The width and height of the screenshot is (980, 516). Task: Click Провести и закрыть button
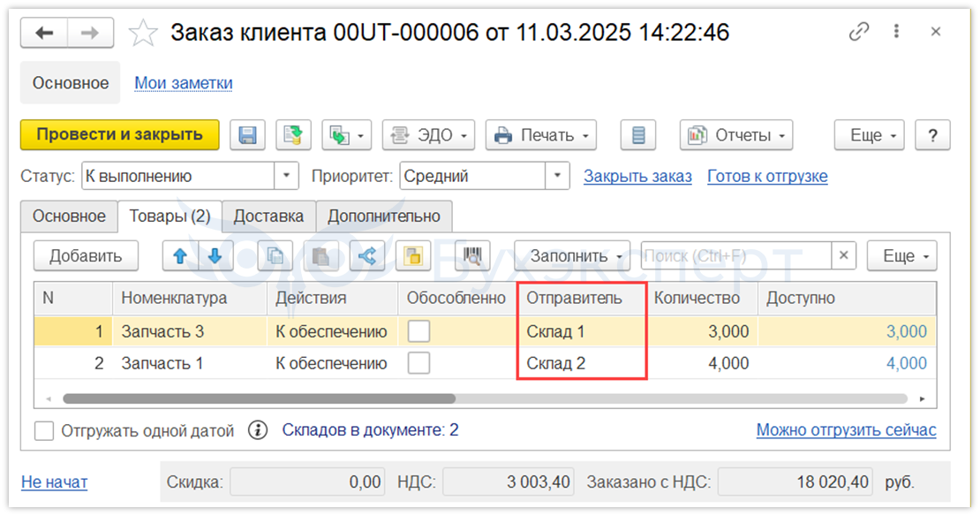[x=120, y=135]
